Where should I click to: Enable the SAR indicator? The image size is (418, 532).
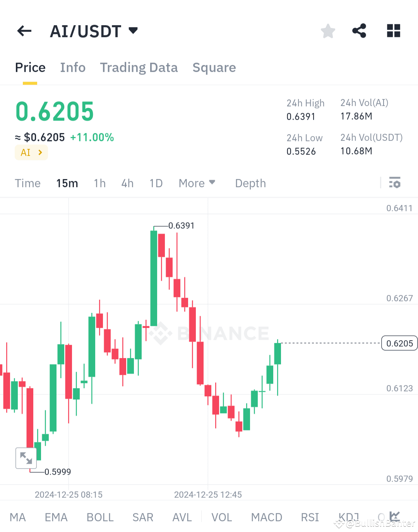point(143,517)
